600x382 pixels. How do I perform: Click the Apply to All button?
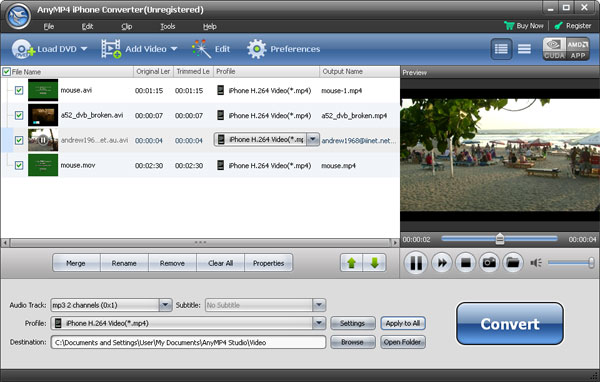403,323
